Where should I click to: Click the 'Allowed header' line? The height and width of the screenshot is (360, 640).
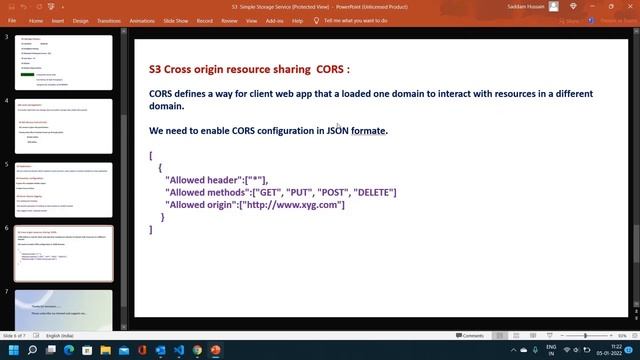[216, 180]
